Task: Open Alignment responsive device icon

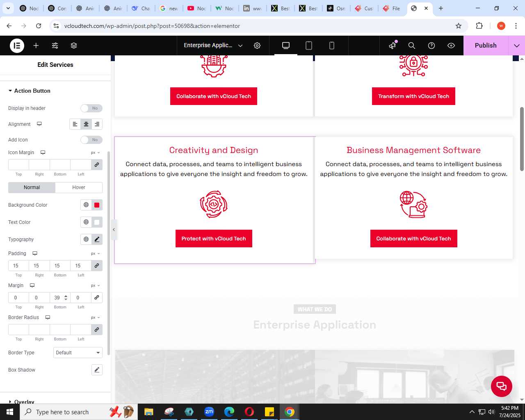Action: click(39, 124)
